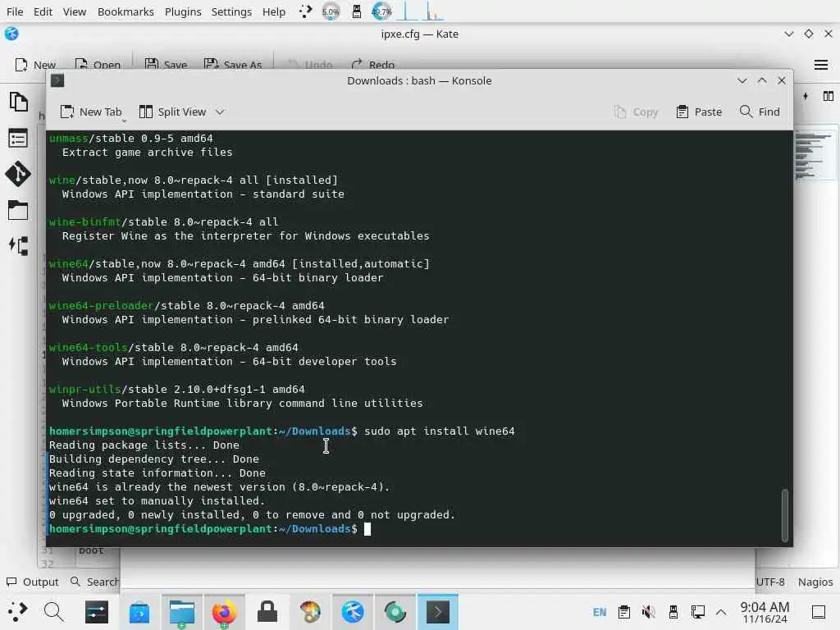Open Search panel in Kate status bar

pos(94,582)
